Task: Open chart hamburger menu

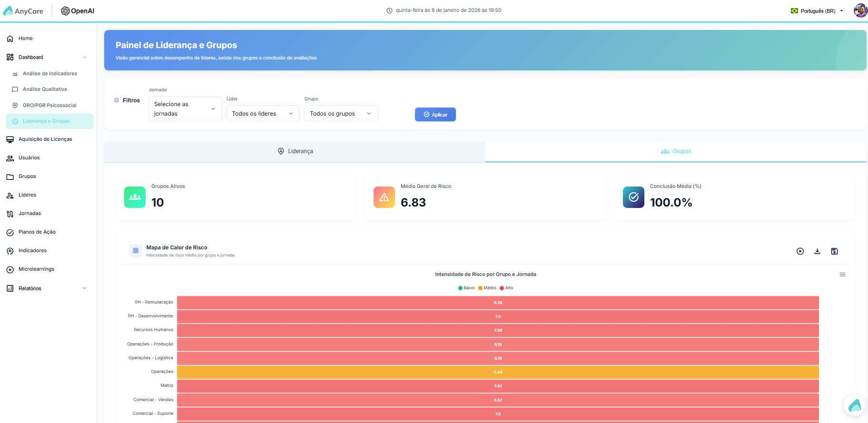Action: 842,275
